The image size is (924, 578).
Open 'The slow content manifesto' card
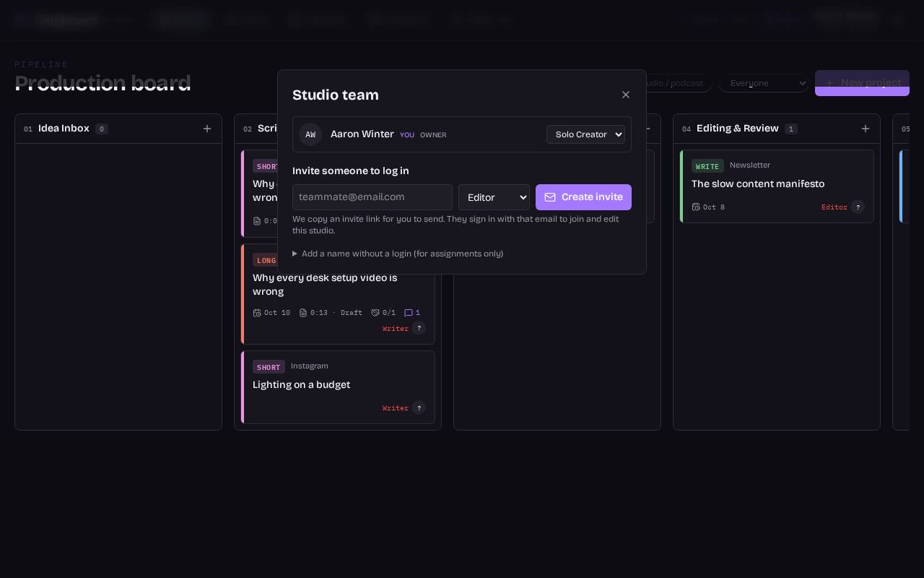[777, 186]
